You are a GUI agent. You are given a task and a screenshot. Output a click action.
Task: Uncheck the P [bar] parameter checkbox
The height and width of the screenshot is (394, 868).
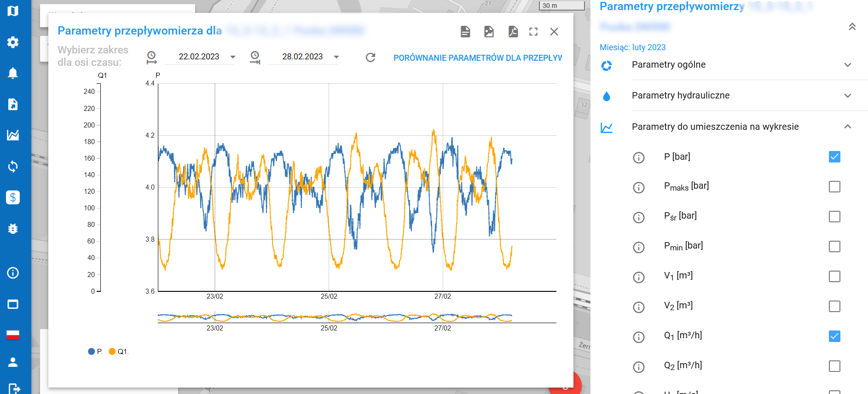point(834,157)
